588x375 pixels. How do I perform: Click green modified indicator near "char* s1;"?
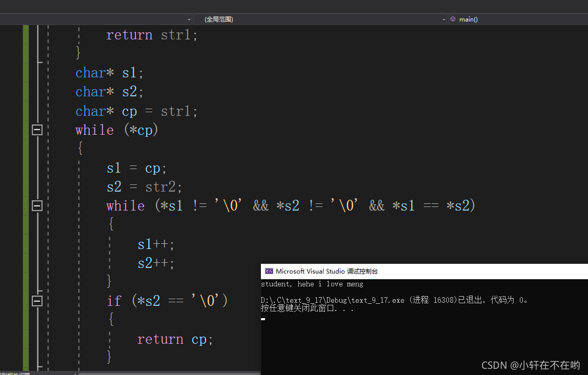click(x=25, y=73)
